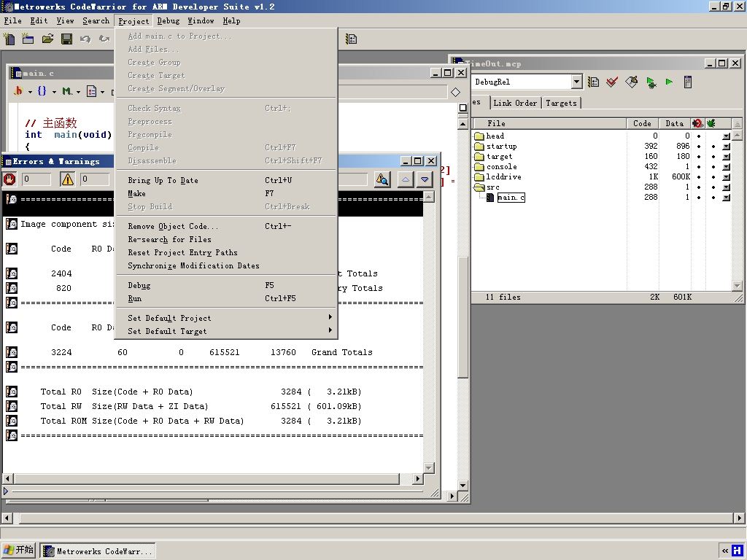Image resolution: width=747 pixels, height=560 pixels.
Task: Toggle the warnings triangle icon
Action: [68, 179]
